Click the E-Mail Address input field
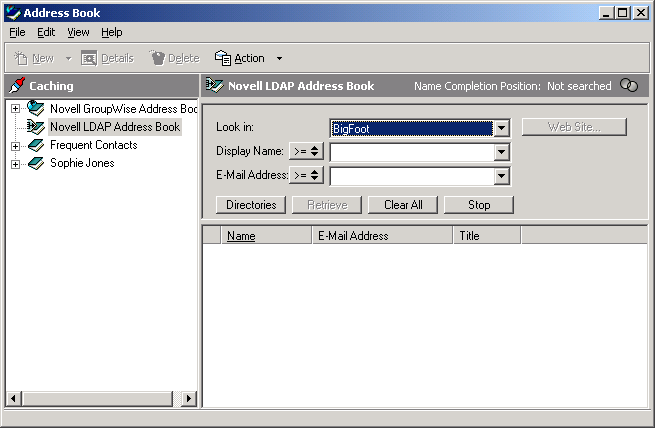The image size is (655, 428). (411, 176)
